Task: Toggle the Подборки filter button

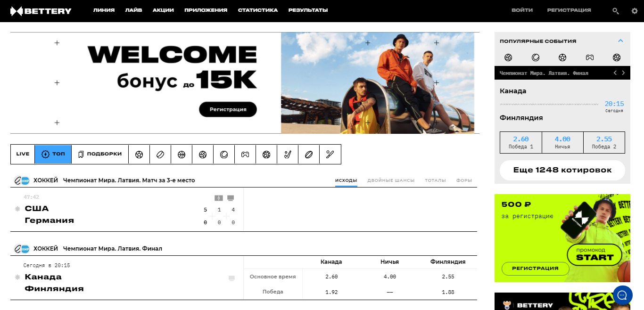Action: (100, 154)
